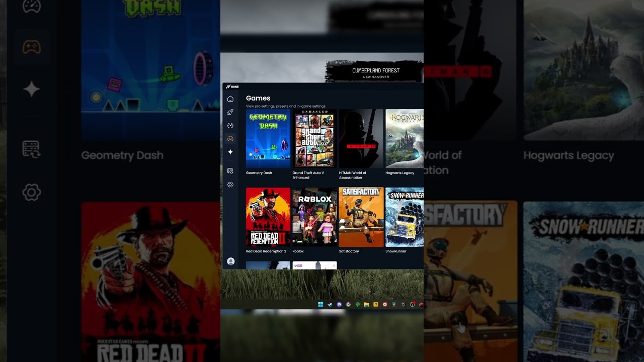Open File Explorer folder on taskbar
Image resolution: width=644 pixels, height=362 pixels.
(x=366, y=304)
